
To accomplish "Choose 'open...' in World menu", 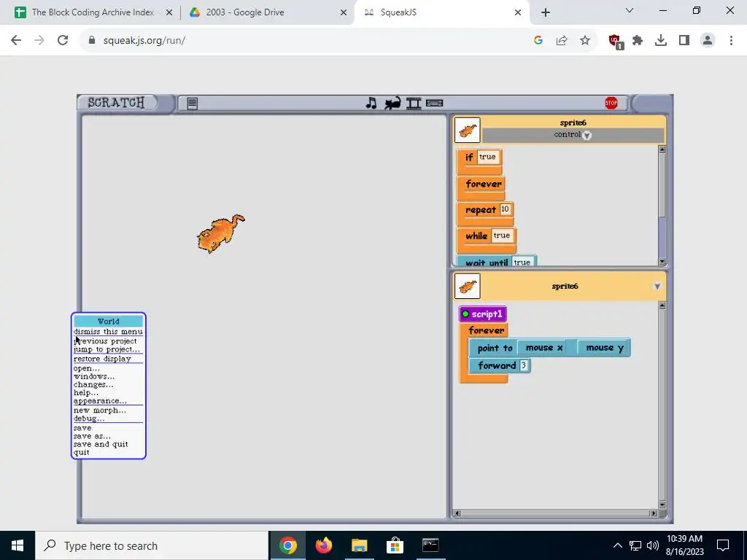I will [x=108, y=368].
